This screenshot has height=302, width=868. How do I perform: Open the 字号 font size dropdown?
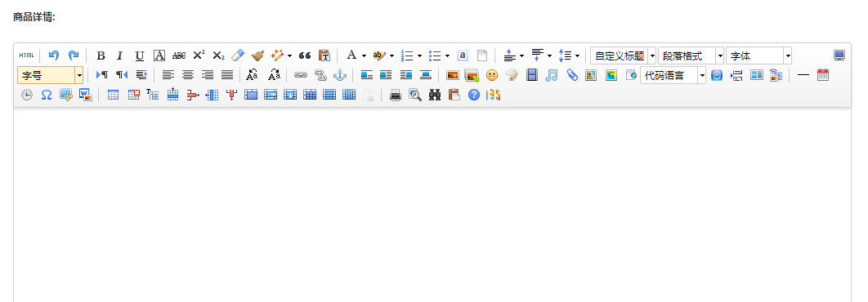(x=51, y=75)
